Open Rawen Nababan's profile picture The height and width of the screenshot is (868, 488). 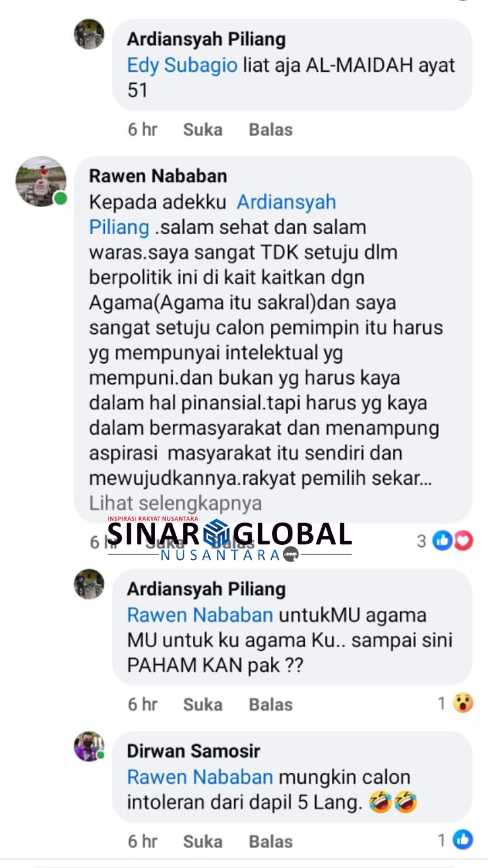coord(41,182)
